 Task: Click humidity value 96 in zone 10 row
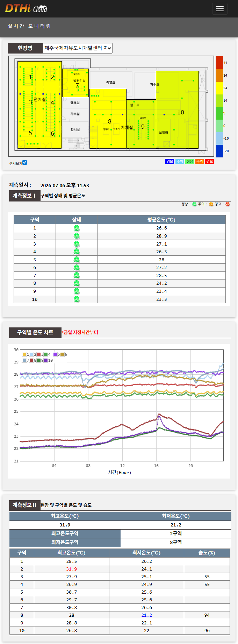(x=207, y=631)
